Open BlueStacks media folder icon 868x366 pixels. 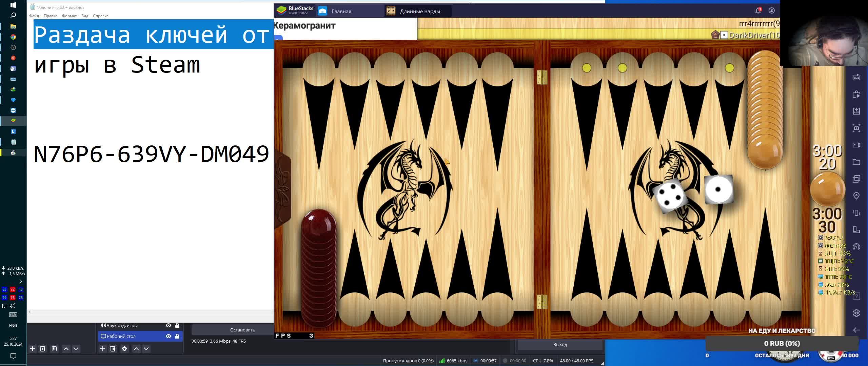pyautogui.click(x=856, y=162)
